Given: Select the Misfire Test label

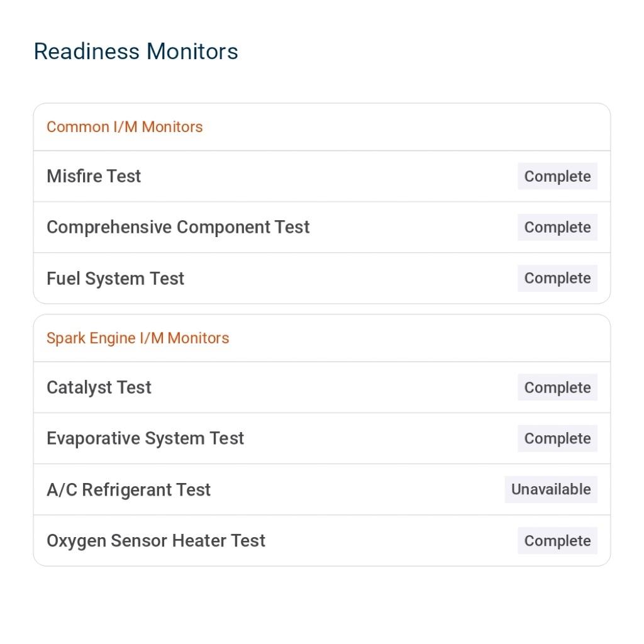Looking at the screenshot, I should coord(94,176).
